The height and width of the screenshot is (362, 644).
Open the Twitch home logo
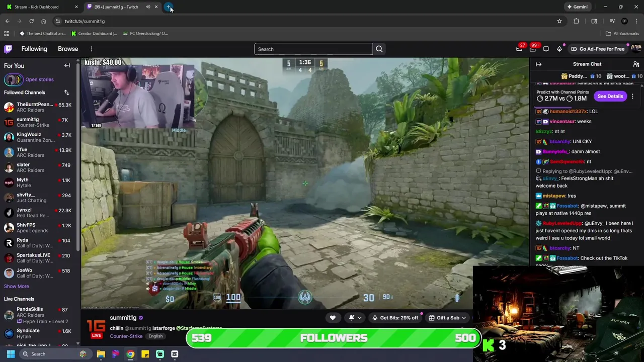[x=8, y=49]
